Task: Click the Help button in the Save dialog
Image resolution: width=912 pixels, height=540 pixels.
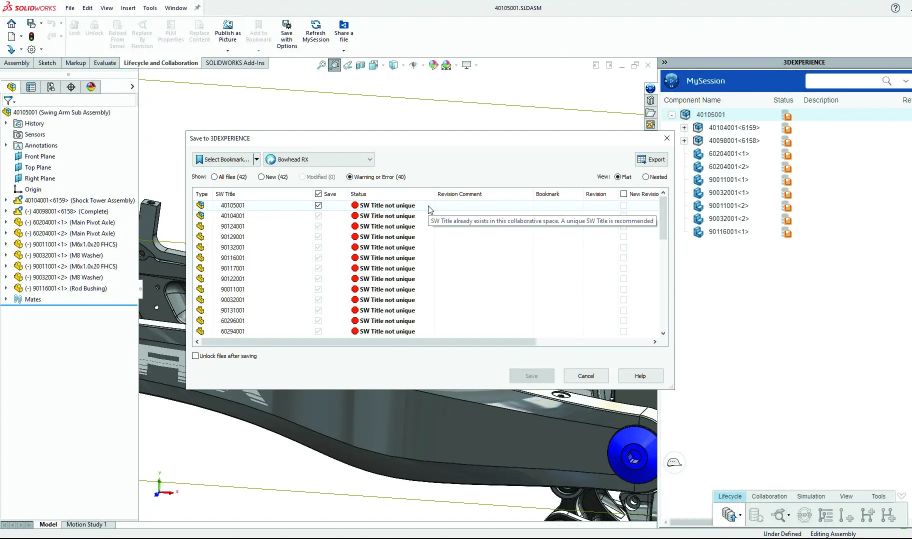Action: 640,376
